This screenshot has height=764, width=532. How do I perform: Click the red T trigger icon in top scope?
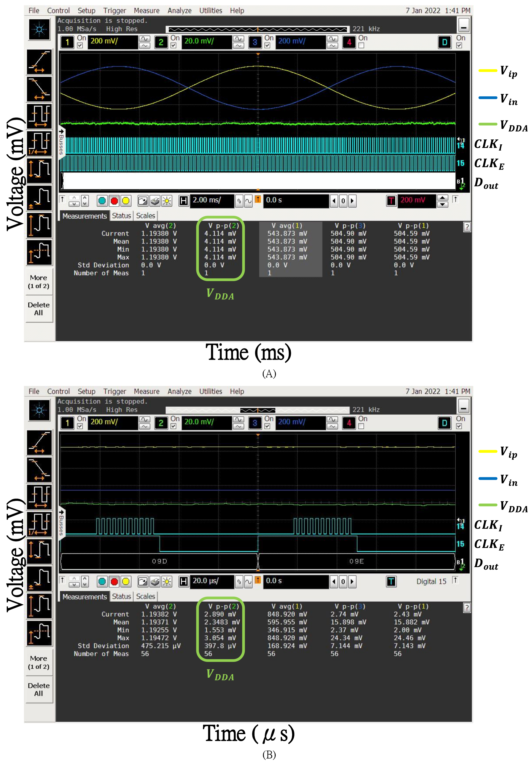391,200
